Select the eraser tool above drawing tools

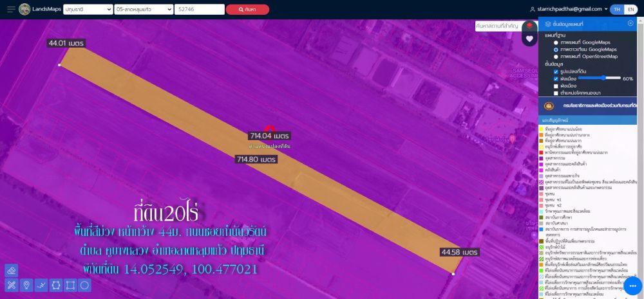point(11,270)
